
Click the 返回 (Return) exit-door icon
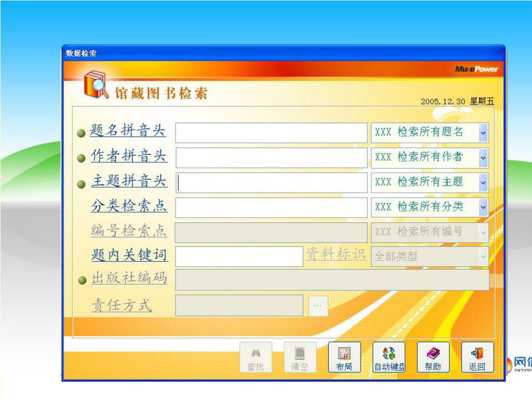(x=477, y=353)
